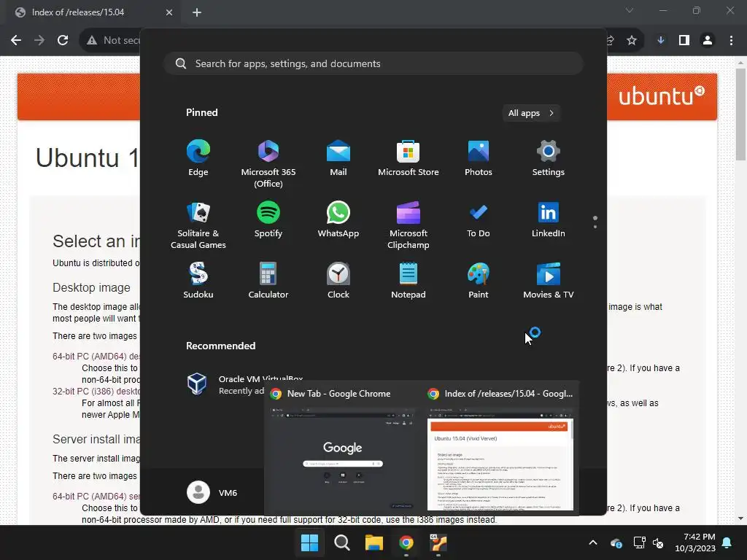Close the Index of /releases/15.04 tab
747x560 pixels.
point(169,12)
